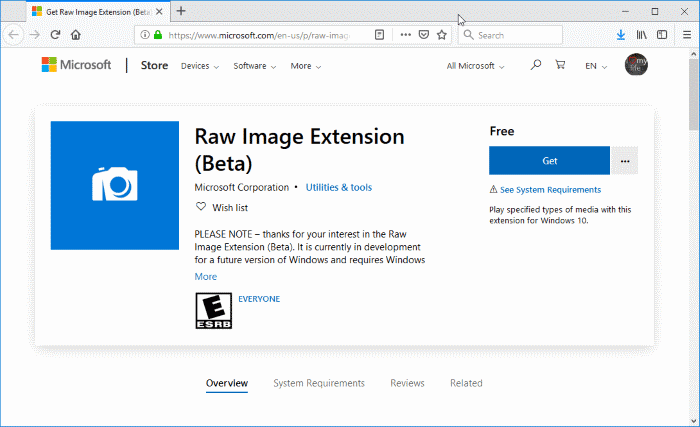Open the shopping cart
Viewport: 700px width, 427px height.
pyautogui.click(x=560, y=65)
